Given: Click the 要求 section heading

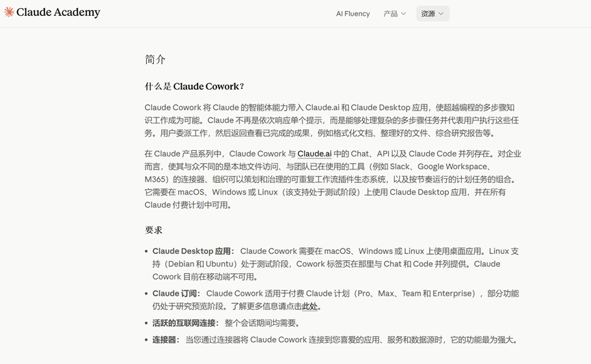Looking at the screenshot, I should click(154, 230).
